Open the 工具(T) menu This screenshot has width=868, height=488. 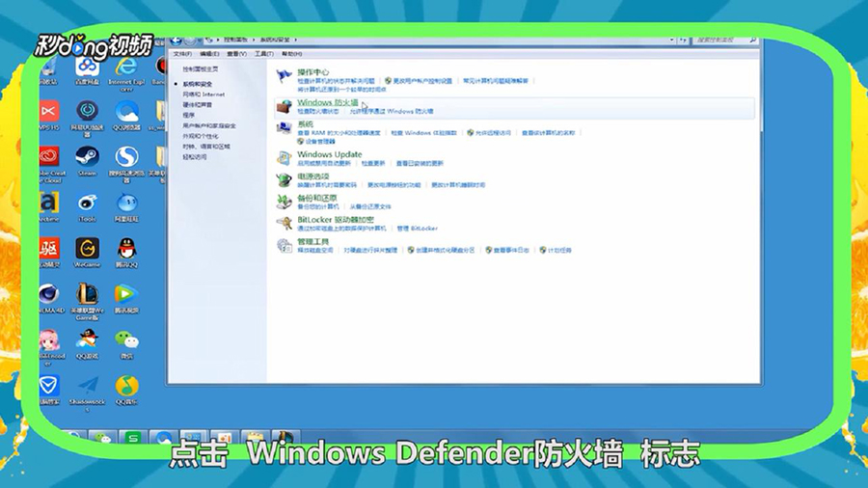click(x=264, y=54)
